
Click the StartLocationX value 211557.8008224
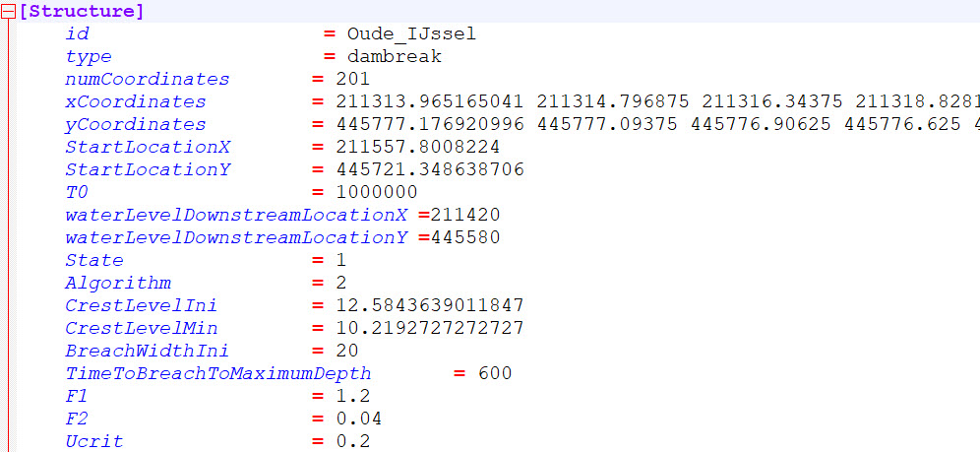[x=418, y=148]
